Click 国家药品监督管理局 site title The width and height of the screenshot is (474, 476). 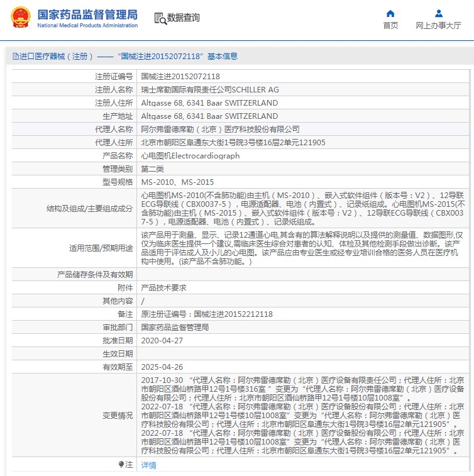(x=87, y=14)
